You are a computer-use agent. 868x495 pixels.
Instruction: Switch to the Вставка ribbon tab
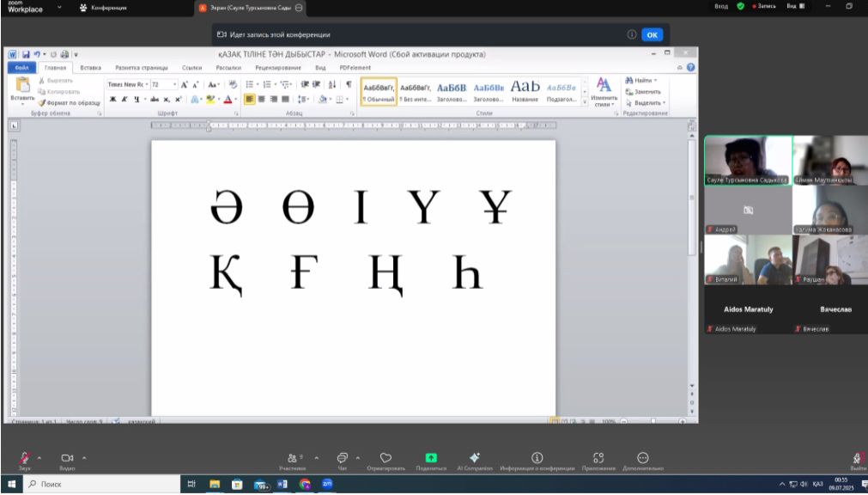point(90,67)
